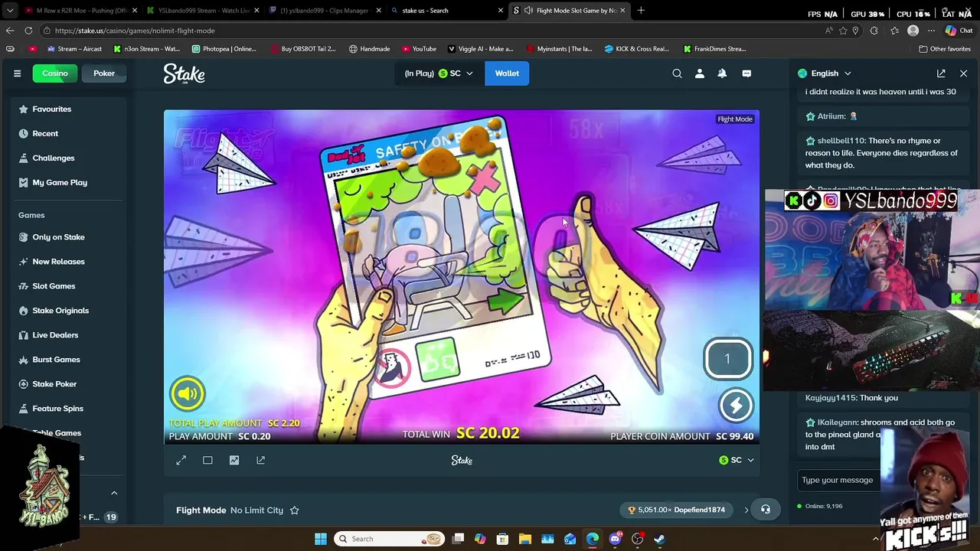The width and height of the screenshot is (980, 551).
Task: Switch to the Clips Manager tab
Action: coord(323,11)
